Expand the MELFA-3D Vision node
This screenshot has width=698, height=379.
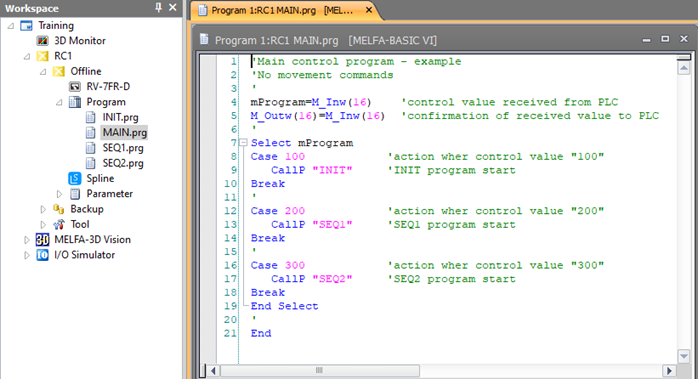tap(27, 240)
